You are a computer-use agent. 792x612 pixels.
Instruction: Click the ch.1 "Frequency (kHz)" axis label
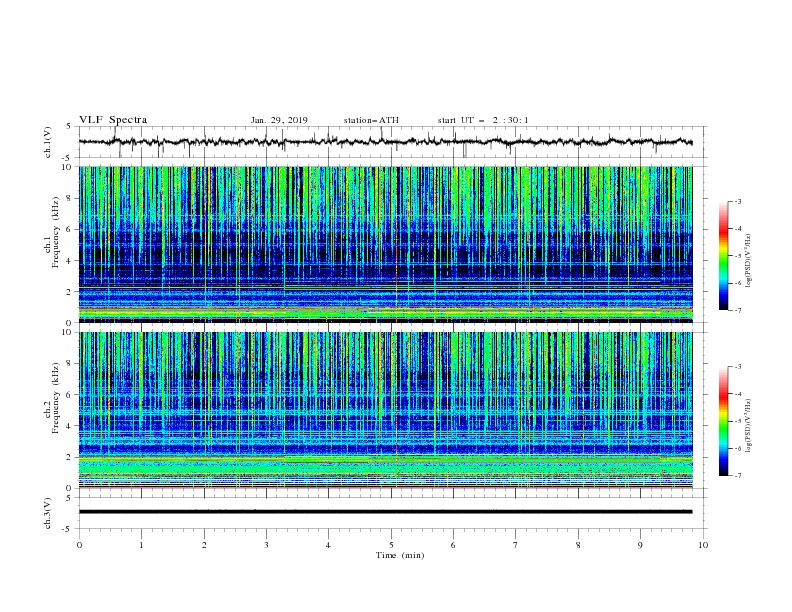[55, 232]
